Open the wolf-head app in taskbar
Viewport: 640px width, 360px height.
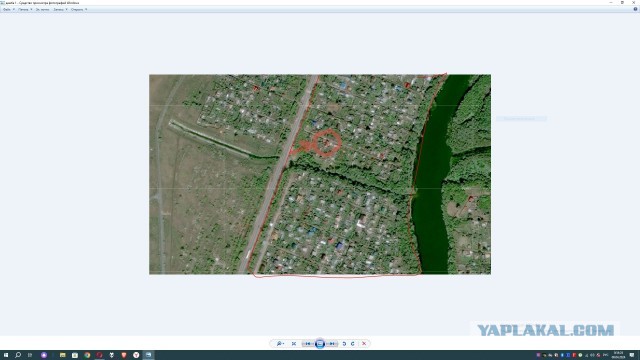coord(111,355)
